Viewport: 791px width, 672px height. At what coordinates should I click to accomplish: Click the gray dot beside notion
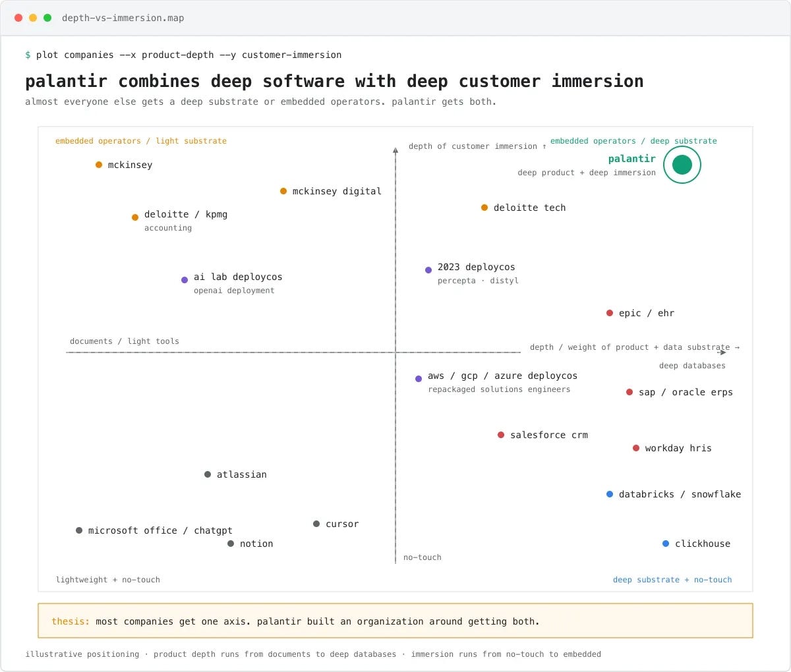click(231, 544)
